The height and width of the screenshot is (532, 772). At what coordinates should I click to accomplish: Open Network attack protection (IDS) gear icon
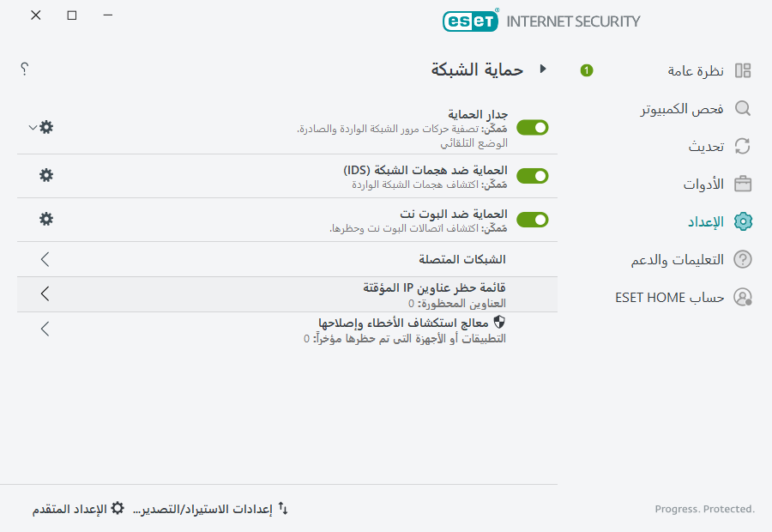click(45, 175)
